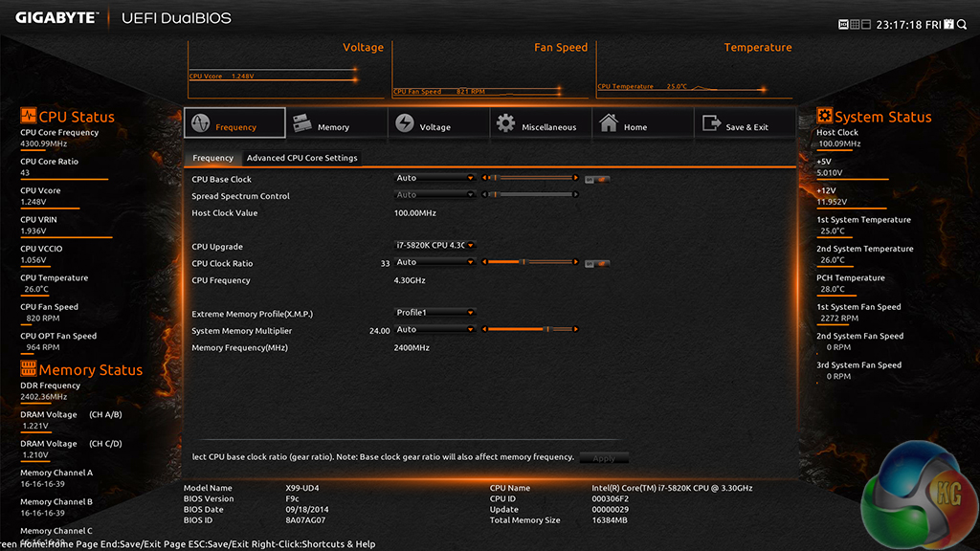Click the CPU Clock Ratio slider handle

tap(523, 262)
